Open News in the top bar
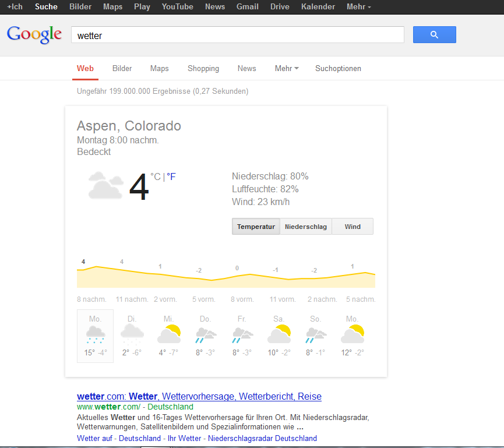The image size is (504, 448). pyautogui.click(x=215, y=7)
